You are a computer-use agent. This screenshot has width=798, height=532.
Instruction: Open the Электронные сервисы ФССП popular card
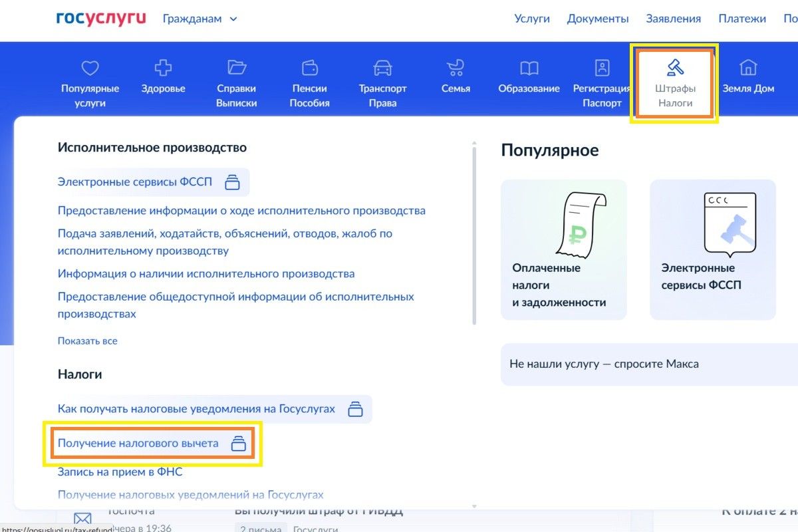click(713, 250)
